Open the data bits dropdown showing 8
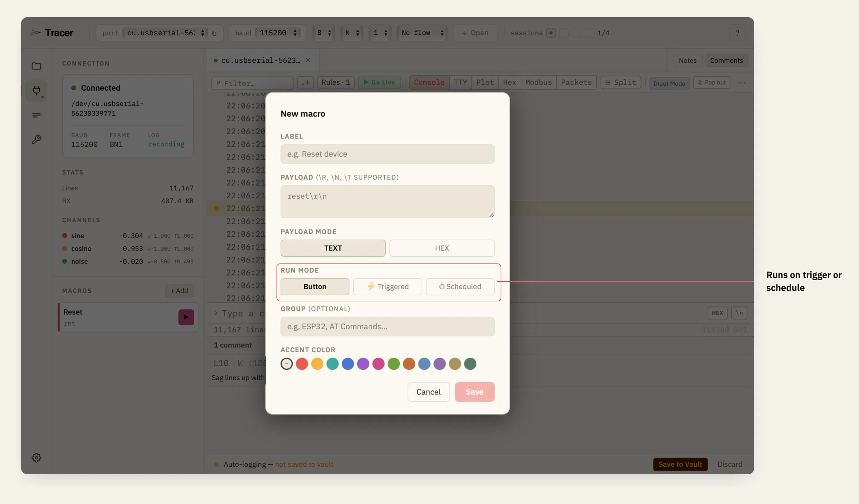 (x=324, y=33)
